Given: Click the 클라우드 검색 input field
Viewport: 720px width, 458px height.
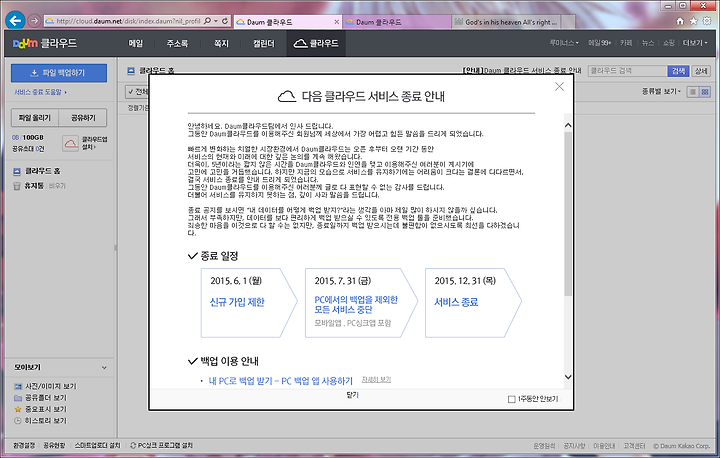Looking at the screenshot, I should 627,71.
